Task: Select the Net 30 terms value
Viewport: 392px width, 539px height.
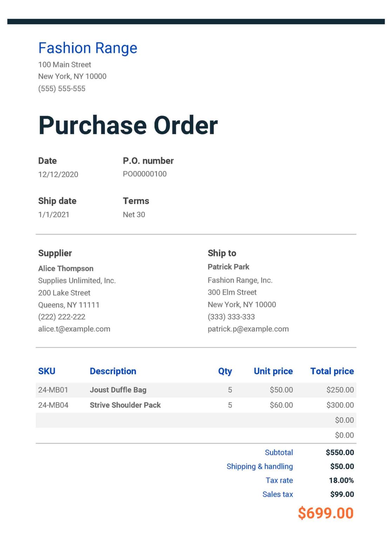Action: [134, 214]
